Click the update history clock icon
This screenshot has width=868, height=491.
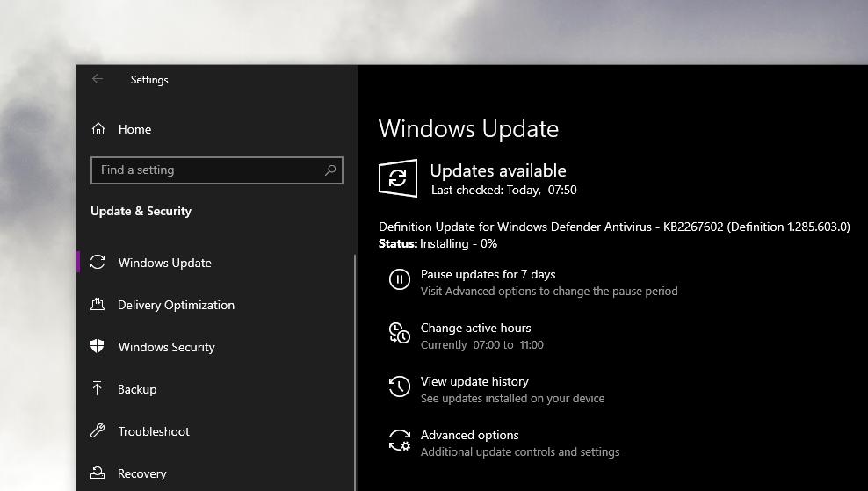tap(399, 386)
